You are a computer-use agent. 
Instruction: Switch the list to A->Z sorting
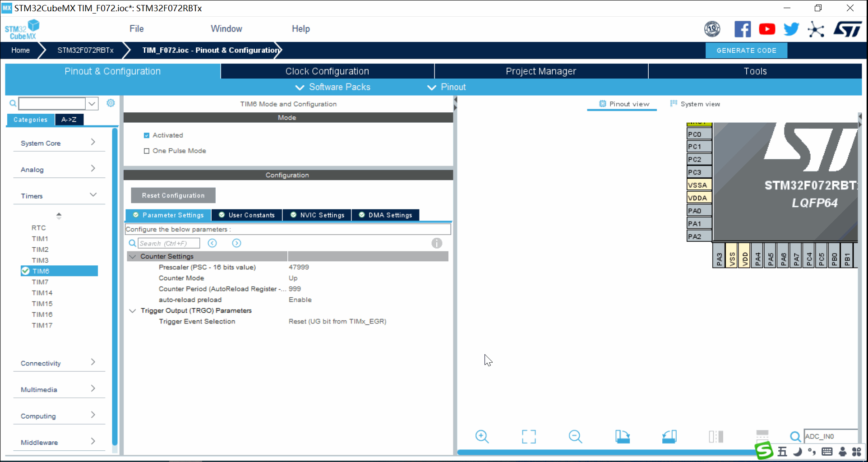click(69, 120)
